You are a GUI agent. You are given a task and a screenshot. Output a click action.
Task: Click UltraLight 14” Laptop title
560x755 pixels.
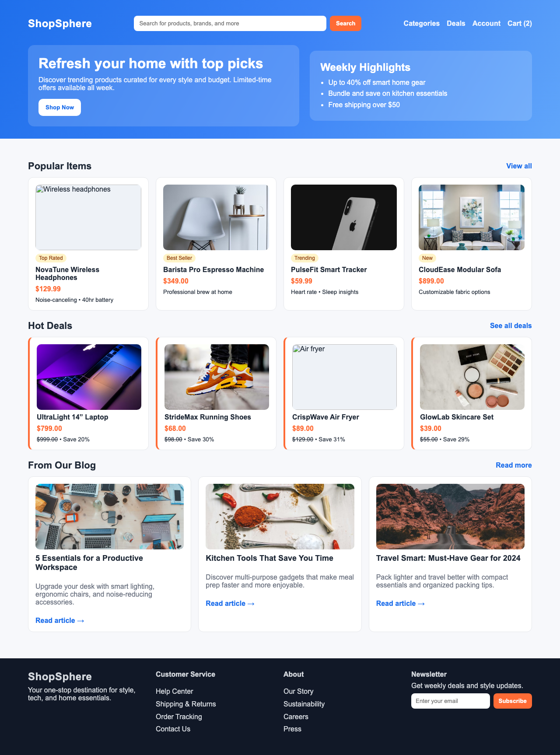click(x=73, y=417)
